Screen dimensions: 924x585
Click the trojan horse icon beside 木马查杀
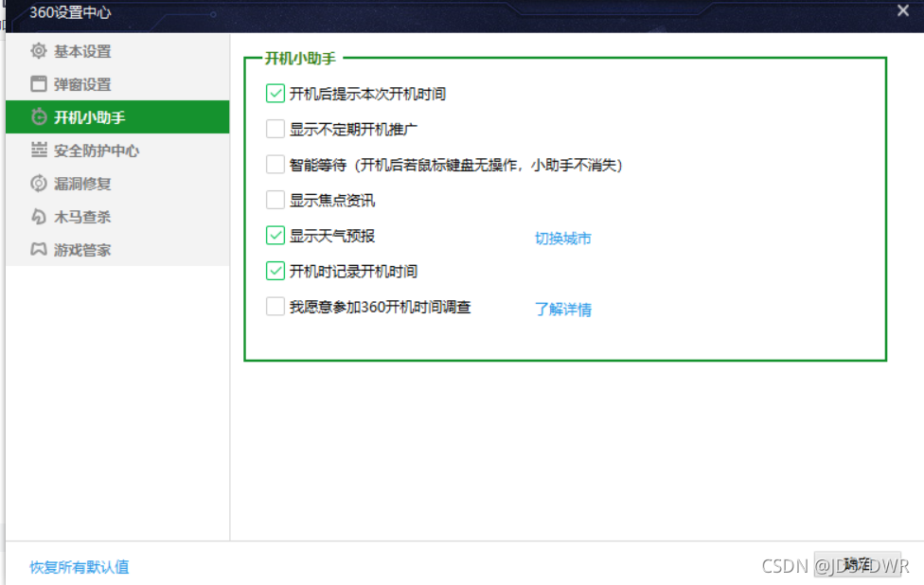tap(38, 217)
